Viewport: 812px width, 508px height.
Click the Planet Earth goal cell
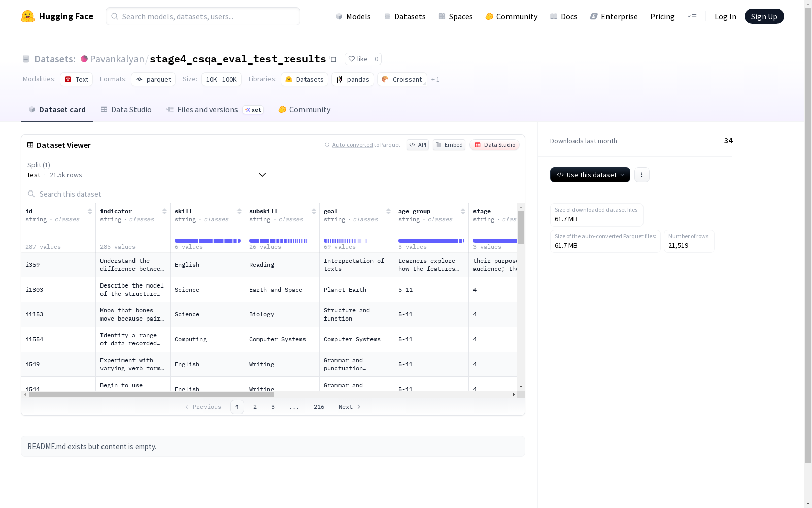(x=357, y=290)
